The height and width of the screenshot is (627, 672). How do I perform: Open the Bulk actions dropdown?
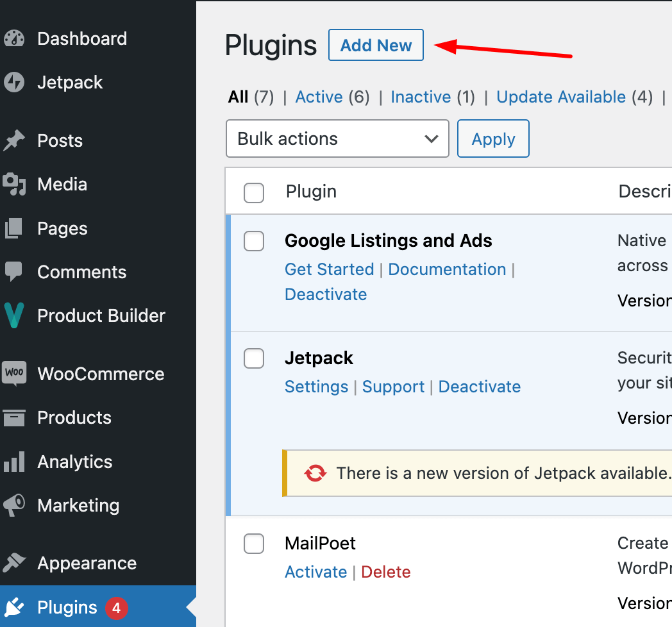pos(337,138)
